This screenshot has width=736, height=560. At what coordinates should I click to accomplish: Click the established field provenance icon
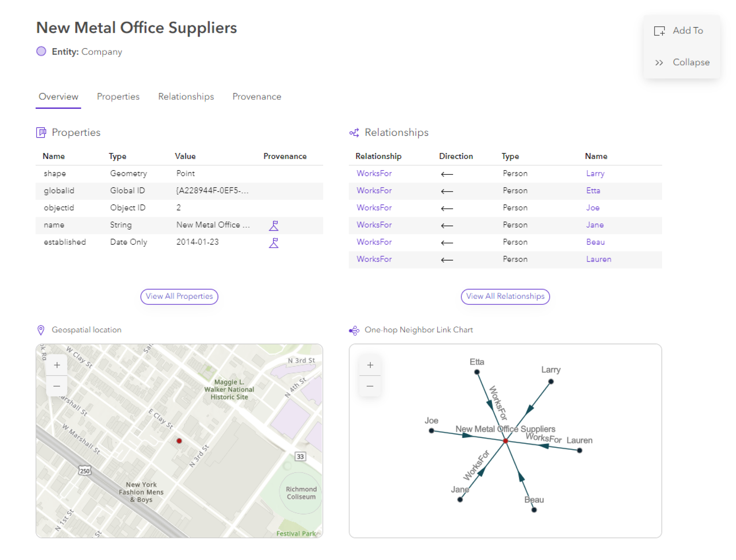[274, 242]
